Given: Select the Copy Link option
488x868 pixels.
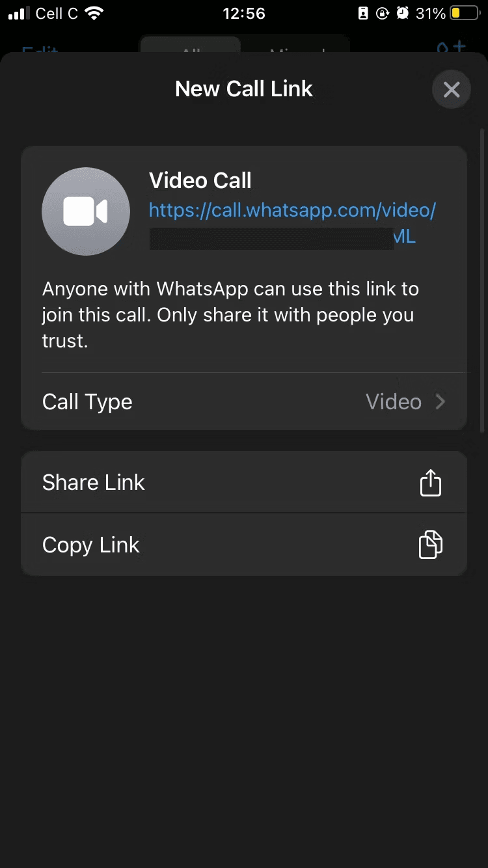Looking at the screenshot, I should tap(244, 545).
